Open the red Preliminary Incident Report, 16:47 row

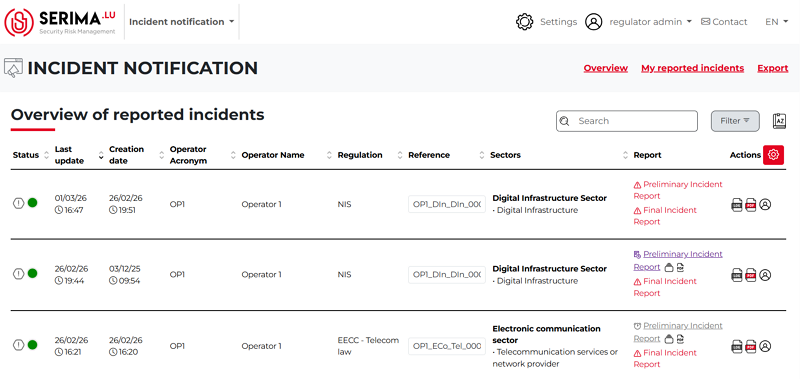pos(678,190)
